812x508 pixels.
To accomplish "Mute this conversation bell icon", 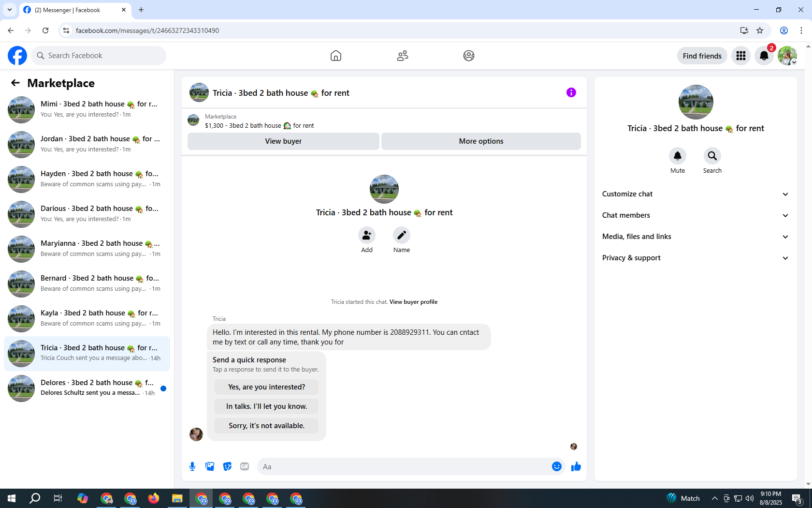I will click(678, 156).
